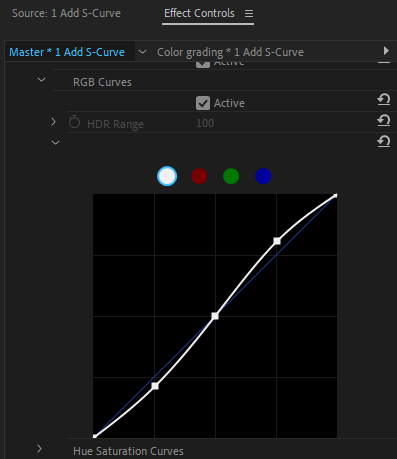Viewport: 397px width, 459px height.
Task: Select Color grading * 1 Add S-Curve clip
Action: click(x=230, y=52)
